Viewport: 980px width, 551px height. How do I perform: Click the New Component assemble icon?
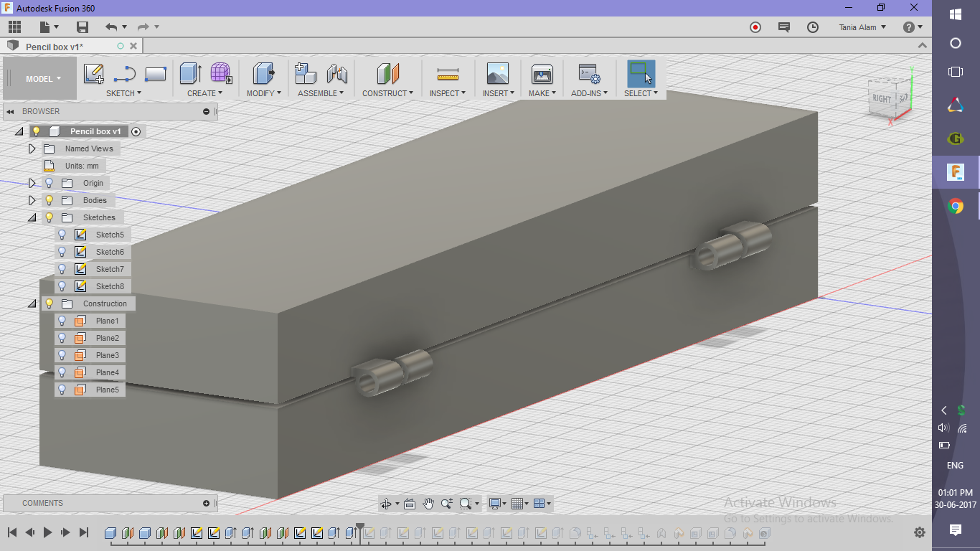[306, 73]
